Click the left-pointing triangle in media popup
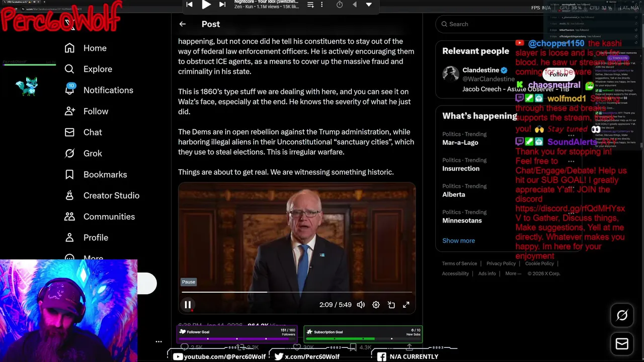The height and width of the screenshot is (362, 644). 354,5
